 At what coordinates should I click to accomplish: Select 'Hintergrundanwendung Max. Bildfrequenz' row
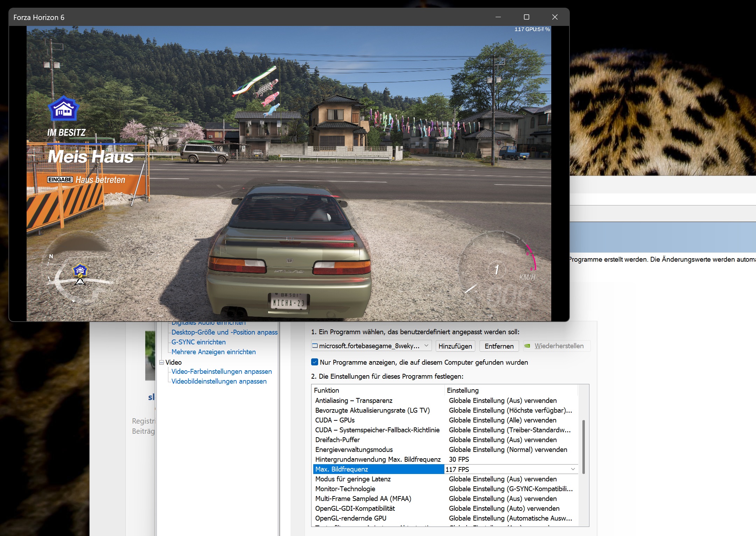point(445,459)
